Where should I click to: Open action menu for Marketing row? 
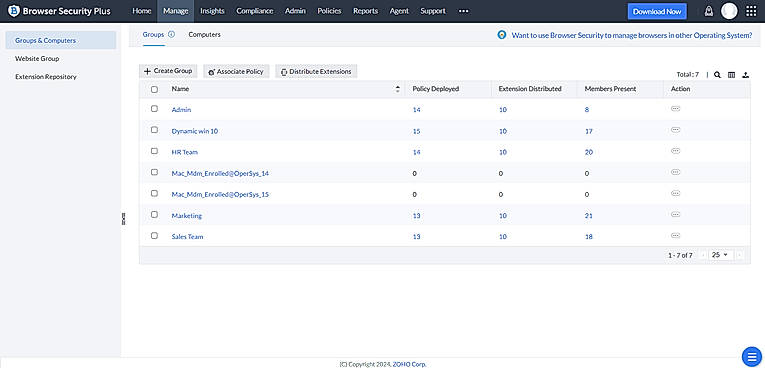pyautogui.click(x=676, y=214)
